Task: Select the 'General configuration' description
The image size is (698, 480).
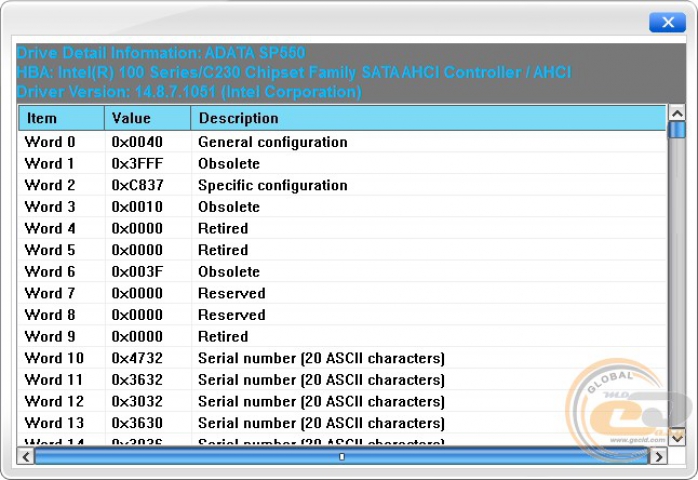Action: coord(272,142)
